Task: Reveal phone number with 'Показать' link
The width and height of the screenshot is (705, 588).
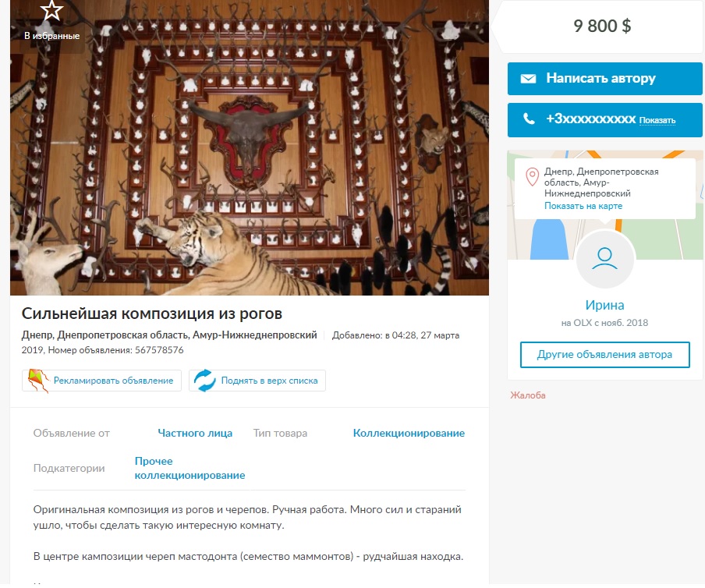Action: pyautogui.click(x=657, y=120)
